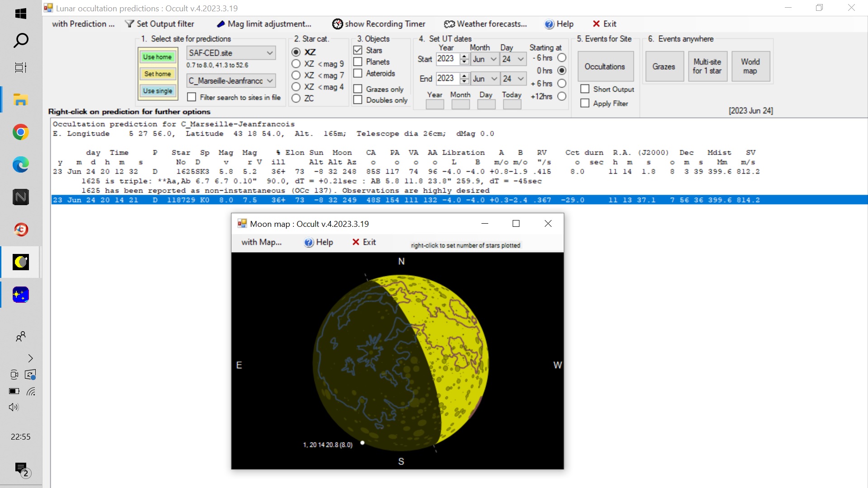Screen dimensions: 868x488
Task: Enable the Planets checkbox
Action: pyautogui.click(x=358, y=62)
